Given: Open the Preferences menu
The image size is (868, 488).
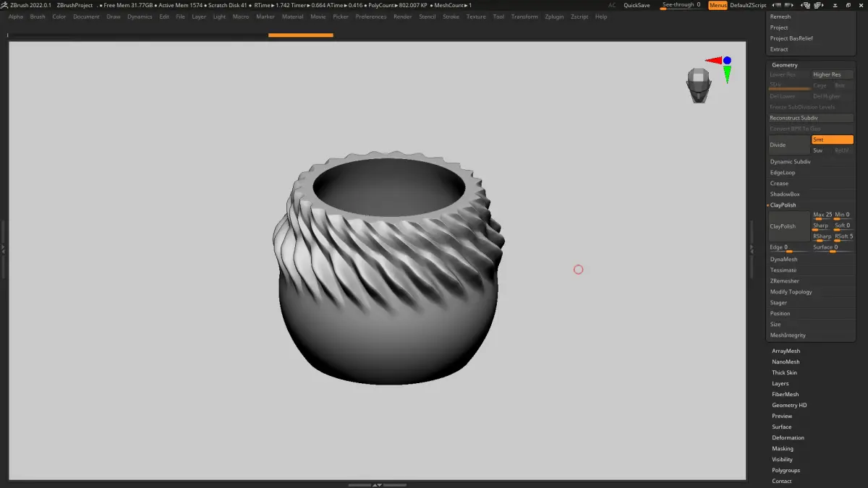Looking at the screenshot, I should (x=371, y=17).
